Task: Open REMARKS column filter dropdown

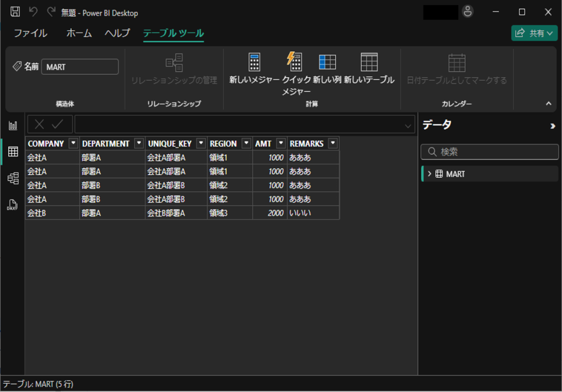Action: click(x=333, y=144)
